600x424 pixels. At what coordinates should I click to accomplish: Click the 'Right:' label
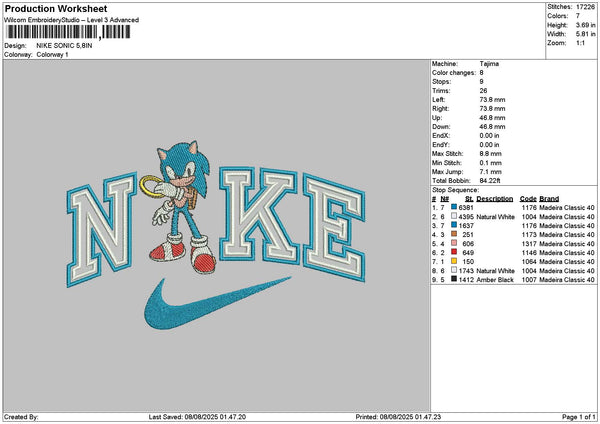(440, 109)
